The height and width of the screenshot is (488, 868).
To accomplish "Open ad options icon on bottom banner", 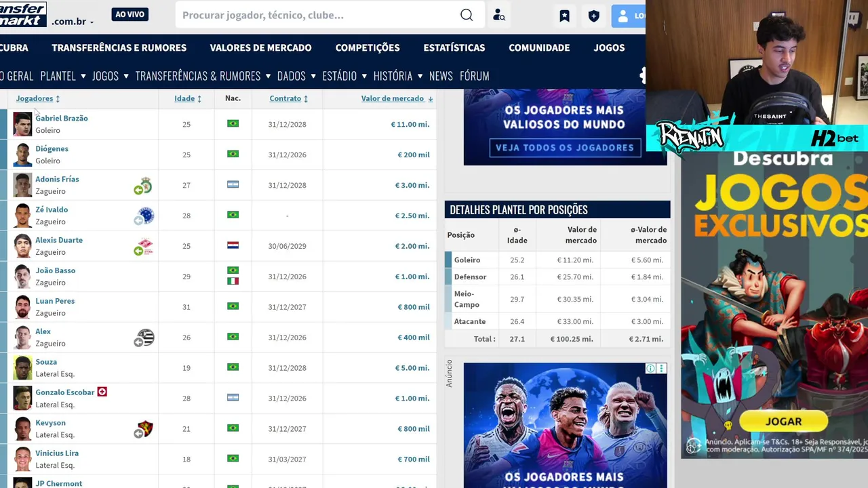I will [x=662, y=369].
